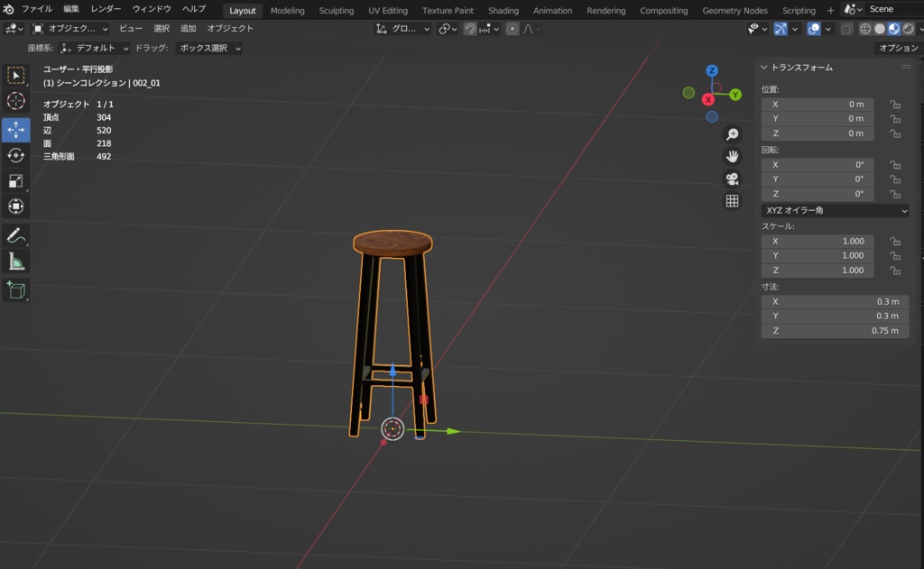This screenshot has width=924, height=569.
Task: Toggle the camera view icon
Action: pyautogui.click(x=732, y=179)
